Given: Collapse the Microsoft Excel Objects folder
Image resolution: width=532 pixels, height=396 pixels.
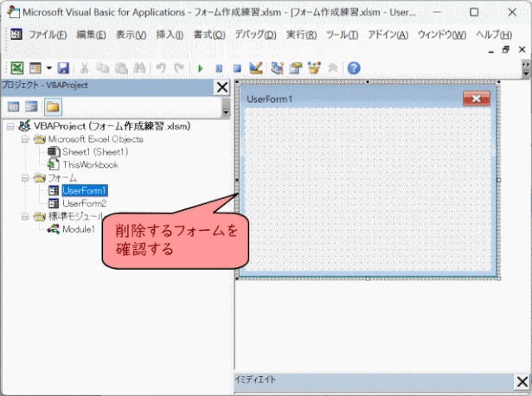Looking at the screenshot, I should tap(25, 139).
